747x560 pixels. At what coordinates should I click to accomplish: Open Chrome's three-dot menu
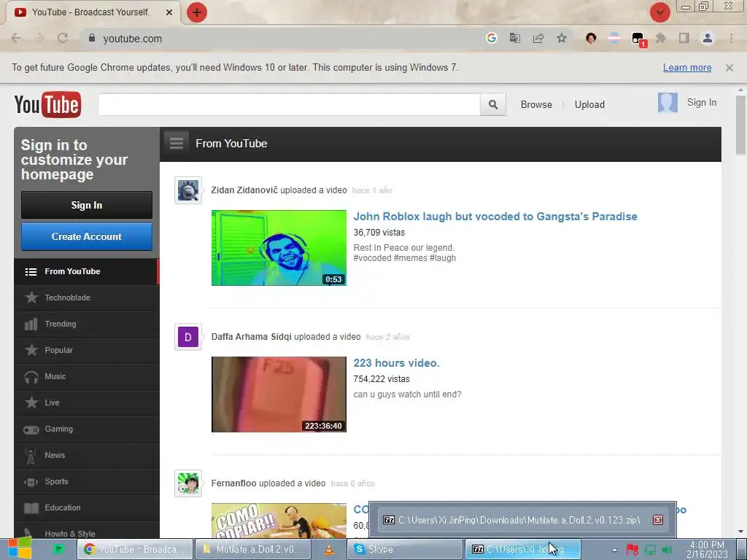click(x=731, y=38)
